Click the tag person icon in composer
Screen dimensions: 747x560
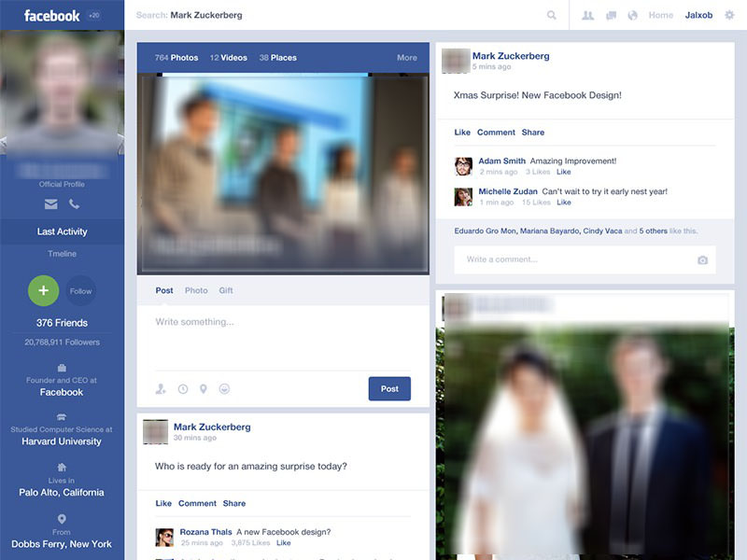click(x=161, y=389)
